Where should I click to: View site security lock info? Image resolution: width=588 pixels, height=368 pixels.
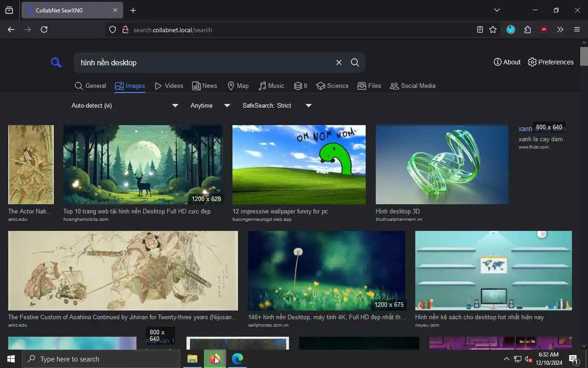(x=125, y=29)
